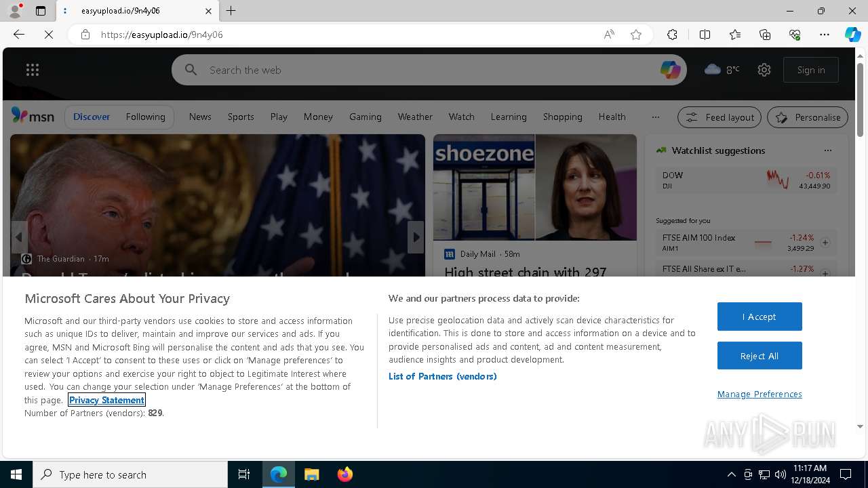Open the Money section
Viewport: 868px width, 488px height.
[318, 117]
